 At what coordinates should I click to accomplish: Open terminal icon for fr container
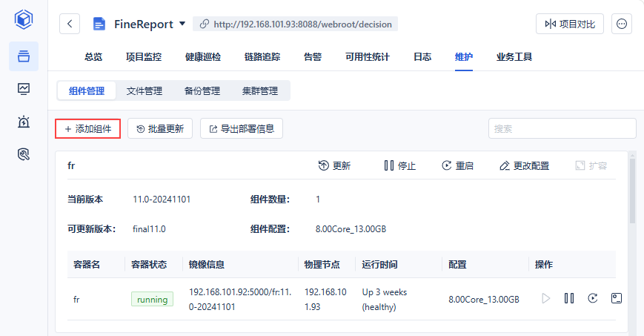(x=615, y=298)
